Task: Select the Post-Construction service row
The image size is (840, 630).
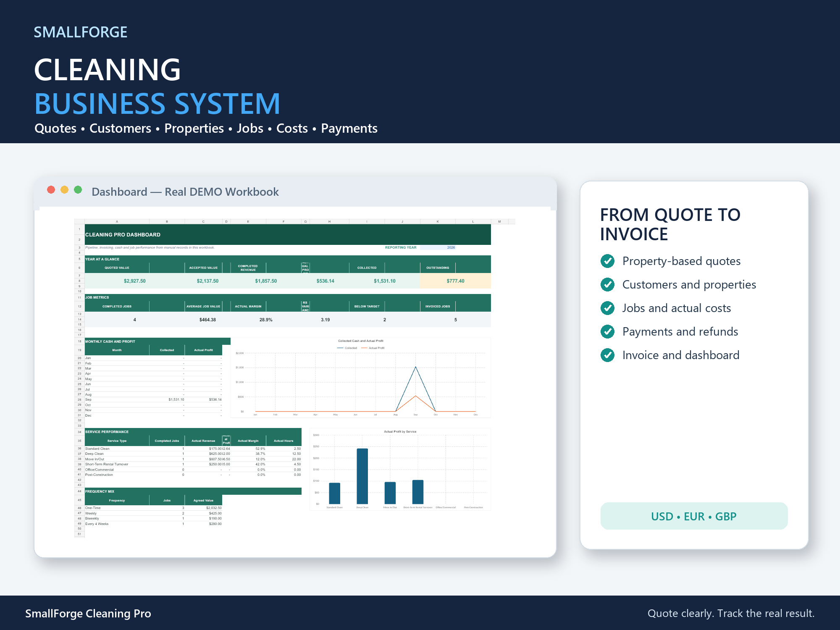Action: (193, 475)
